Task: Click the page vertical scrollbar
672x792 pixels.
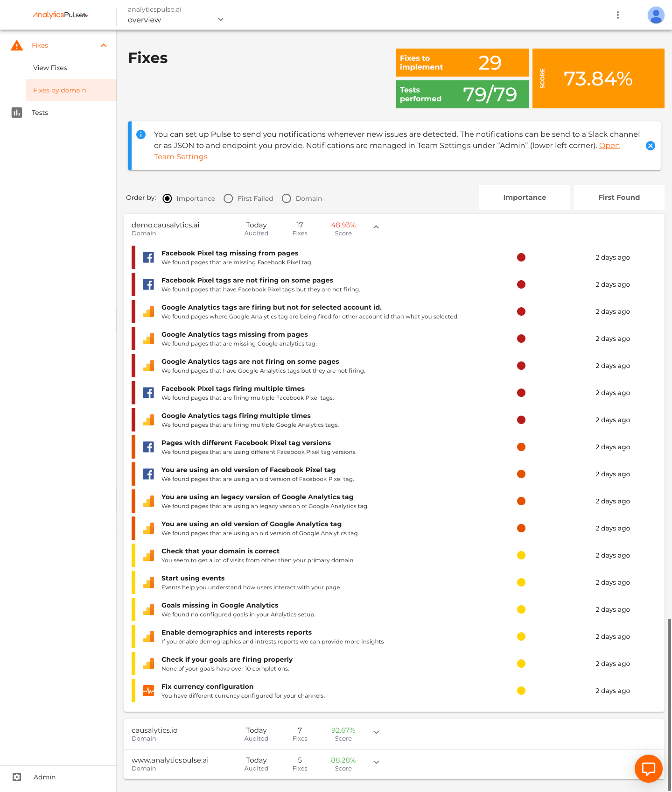Action: click(x=669, y=705)
